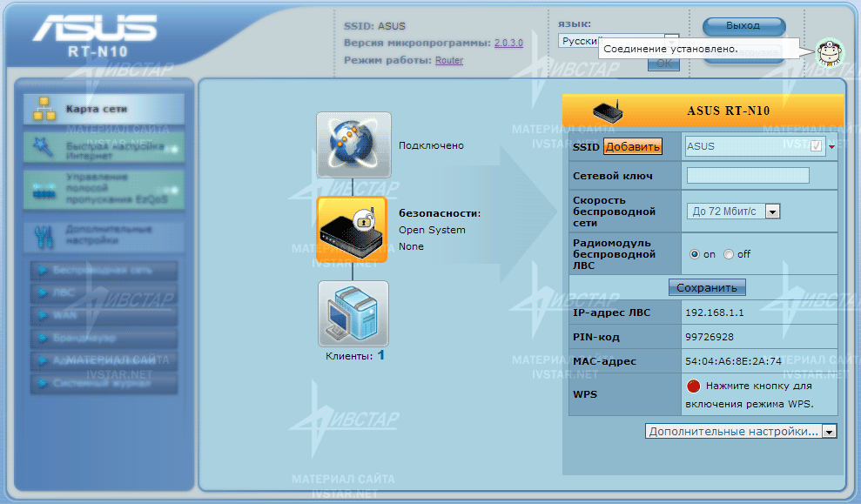
Task: Click the None encryption text
Action: pos(411,246)
